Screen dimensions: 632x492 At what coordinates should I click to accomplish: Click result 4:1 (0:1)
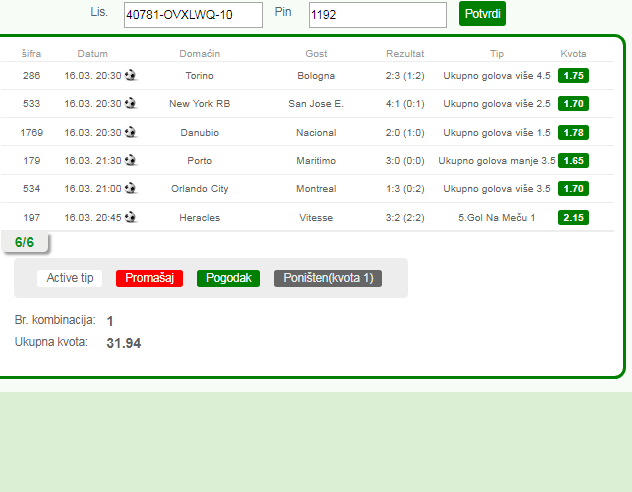coord(405,104)
